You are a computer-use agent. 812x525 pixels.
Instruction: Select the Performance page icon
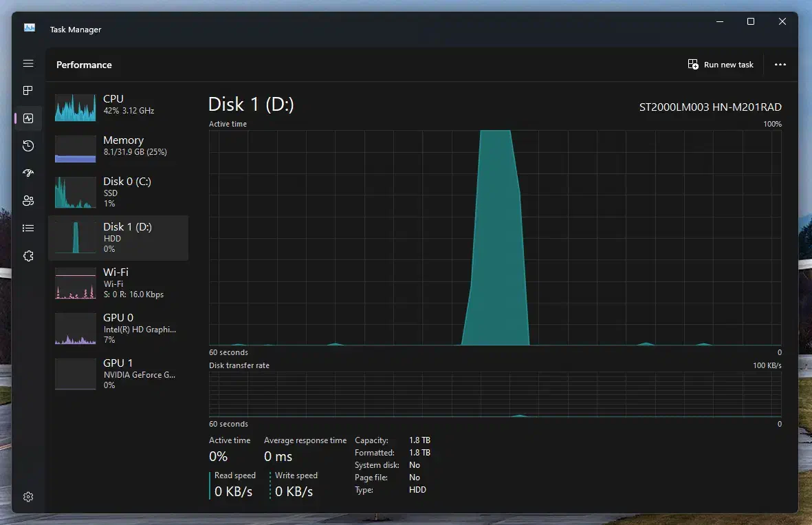coord(28,118)
